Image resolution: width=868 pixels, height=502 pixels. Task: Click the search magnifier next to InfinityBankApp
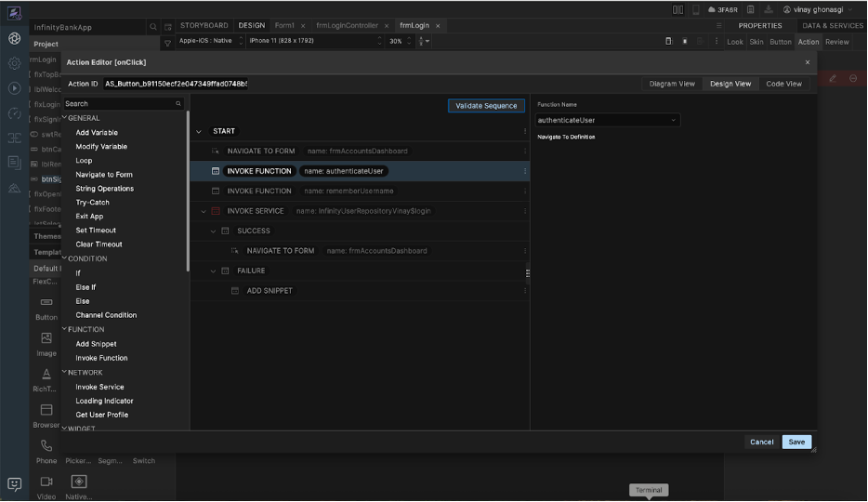click(153, 27)
